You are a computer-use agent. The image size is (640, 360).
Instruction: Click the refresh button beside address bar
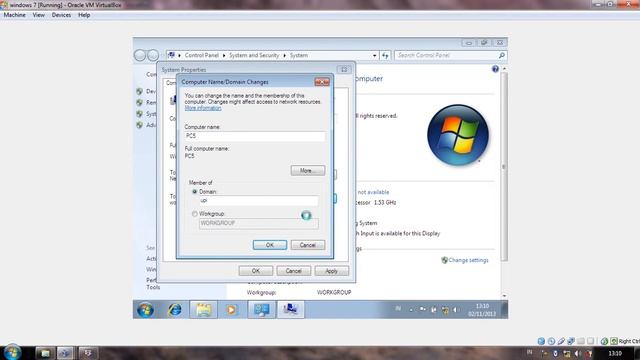point(385,55)
